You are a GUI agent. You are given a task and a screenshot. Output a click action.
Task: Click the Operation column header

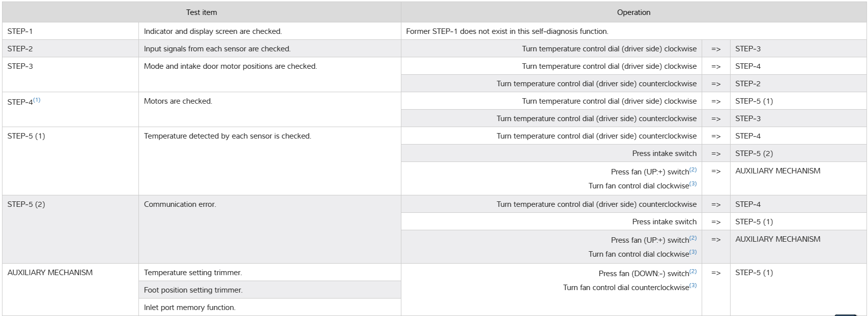click(x=633, y=12)
